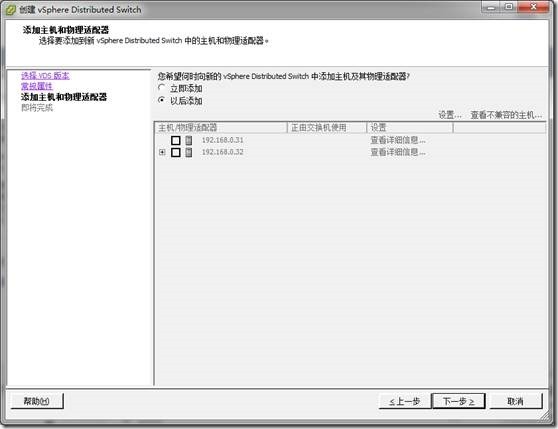Proceed with the 下一步 button
Viewport: 558px width, 429px height.
[458, 401]
